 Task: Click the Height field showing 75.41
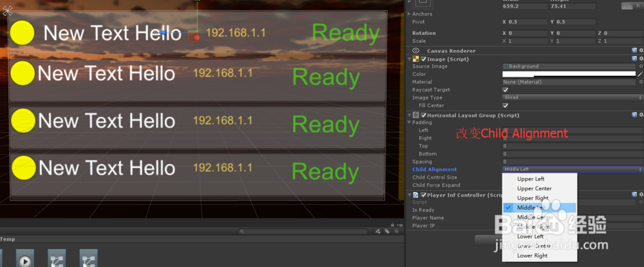coord(573,6)
